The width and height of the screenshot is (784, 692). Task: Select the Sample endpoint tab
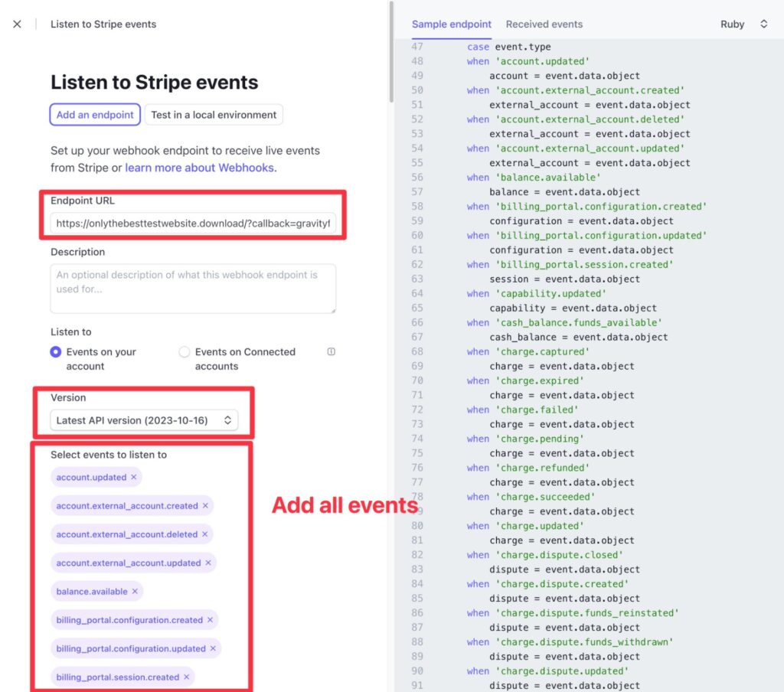pos(452,24)
